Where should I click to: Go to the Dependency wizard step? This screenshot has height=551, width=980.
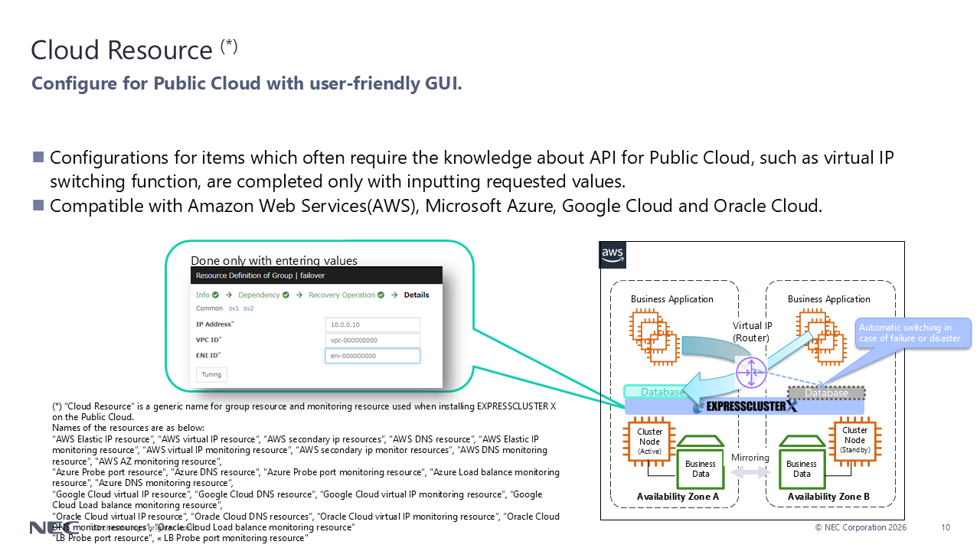[259, 295]
